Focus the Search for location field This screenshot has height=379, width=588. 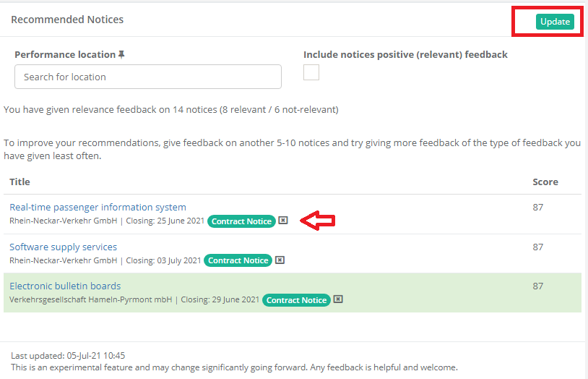pos(148,77)
